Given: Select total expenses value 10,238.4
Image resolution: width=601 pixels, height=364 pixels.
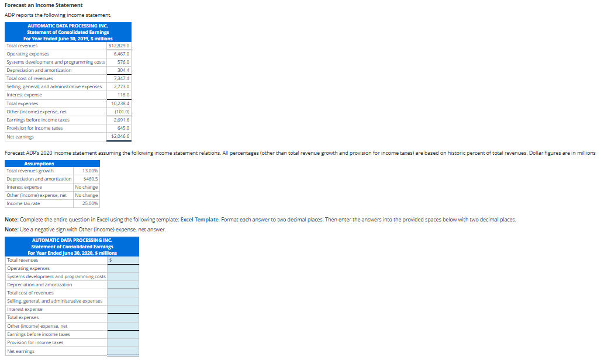Looking at the screenshot, I should (x=120, y=103).
